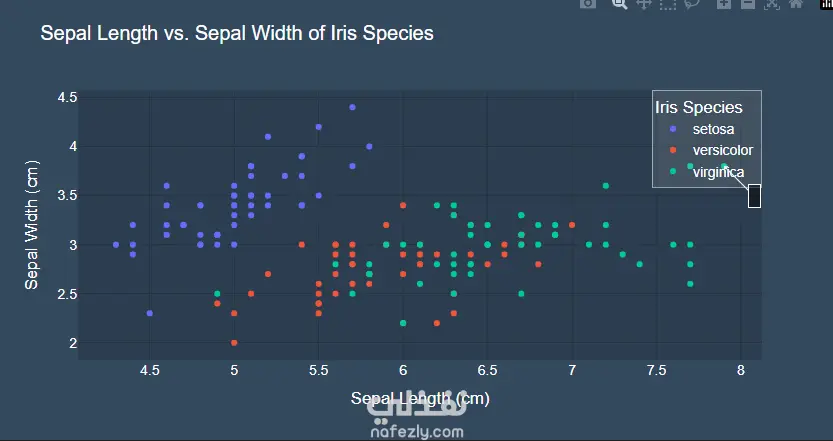The image size is (833, 441).
Task: Zoom in with the plus icon
Action: 724,4
